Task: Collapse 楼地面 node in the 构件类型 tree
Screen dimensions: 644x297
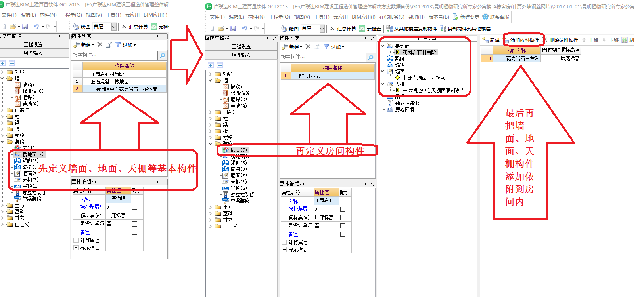Action: [x=383, y=46]
